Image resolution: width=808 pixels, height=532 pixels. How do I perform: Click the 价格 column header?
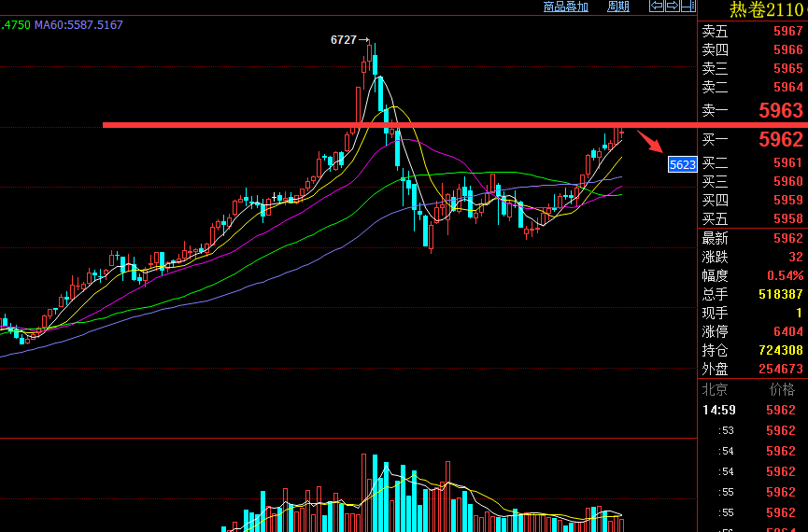781,389
